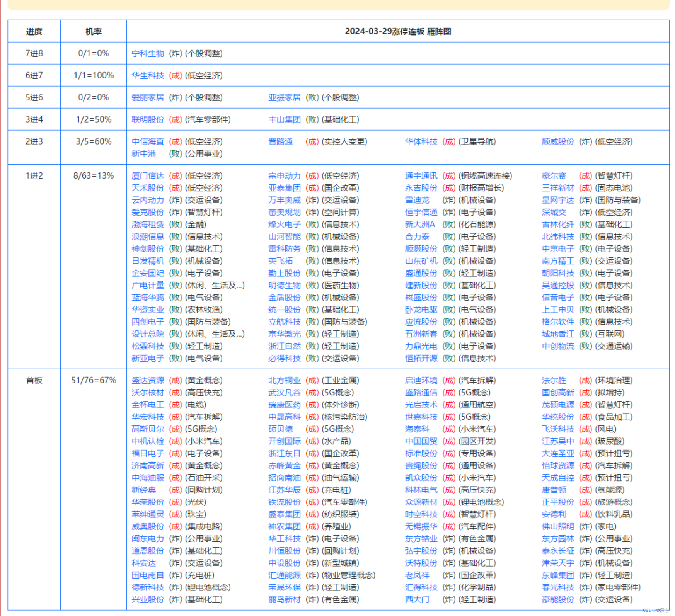
Task: Open the 金杯电工 link
Action: [148, 405]
